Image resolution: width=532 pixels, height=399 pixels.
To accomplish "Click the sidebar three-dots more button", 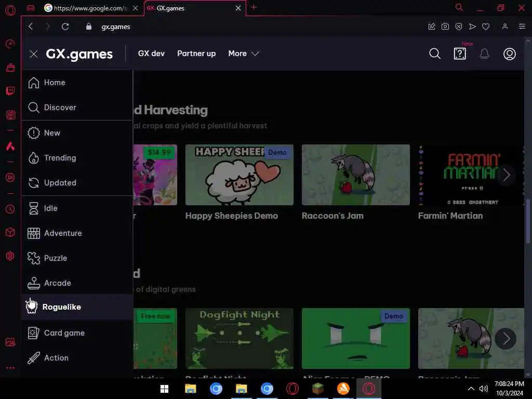I will [x=10, y=368].
